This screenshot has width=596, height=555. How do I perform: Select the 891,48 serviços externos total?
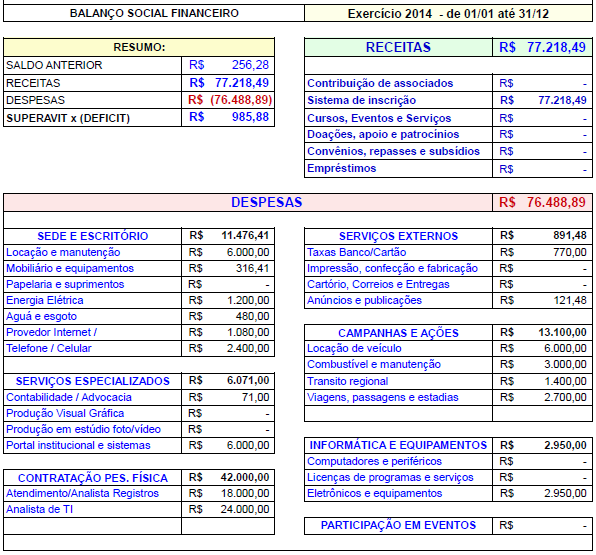pyautogui.click(x=570, y=235)
